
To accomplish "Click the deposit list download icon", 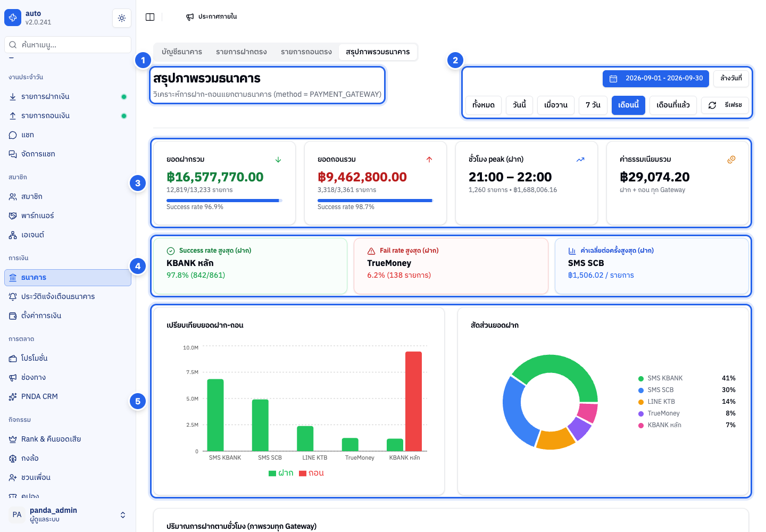I will (13, 97).
